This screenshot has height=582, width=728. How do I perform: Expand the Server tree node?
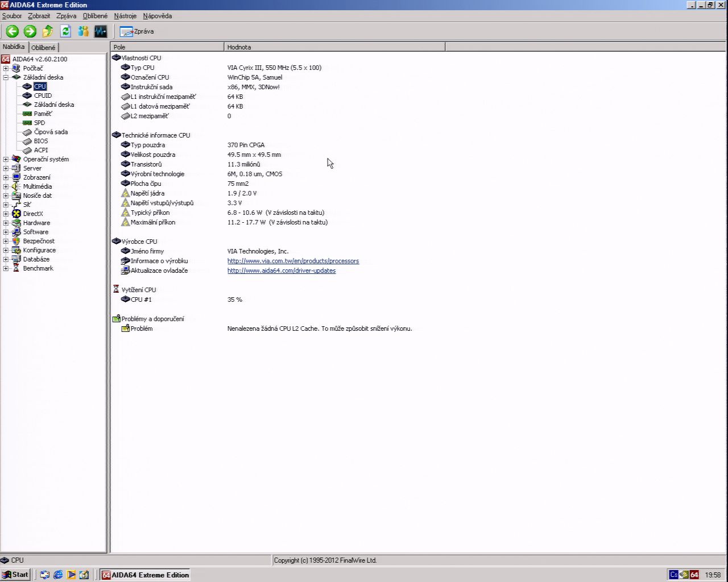pyautogui.click(x=6, y=168)
